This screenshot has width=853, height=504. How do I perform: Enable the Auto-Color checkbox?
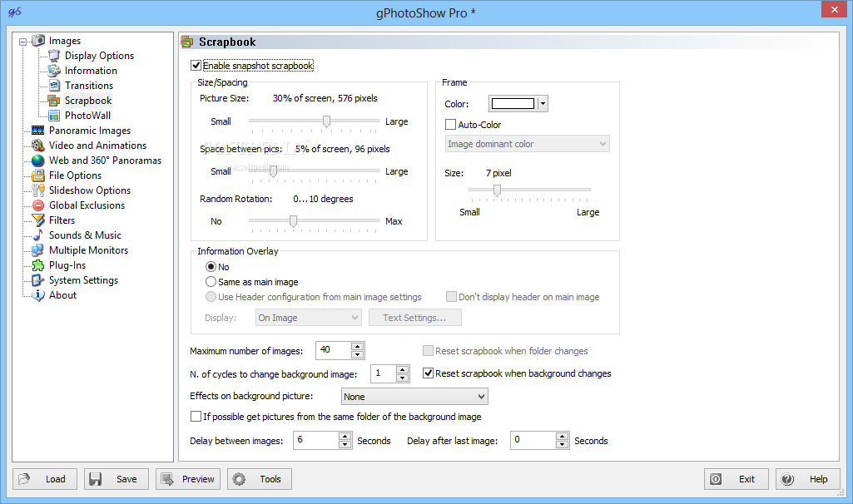(x=450, y=125)
